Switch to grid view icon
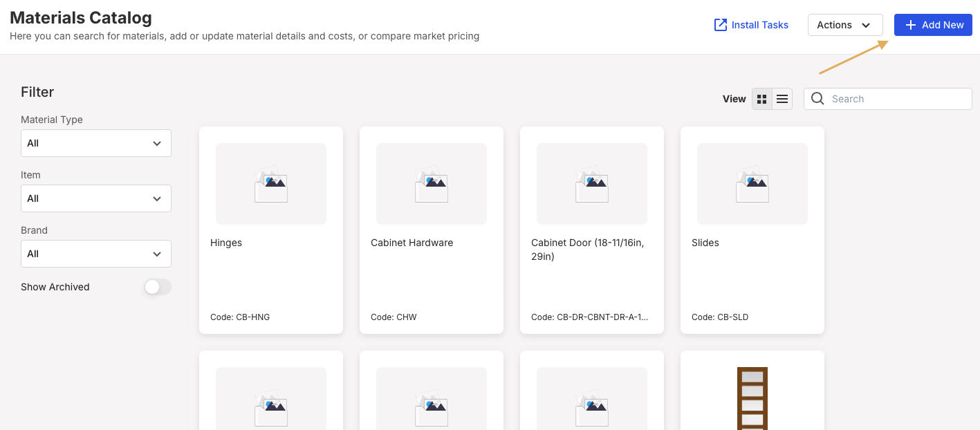The image size is (980, 430). 762,99
